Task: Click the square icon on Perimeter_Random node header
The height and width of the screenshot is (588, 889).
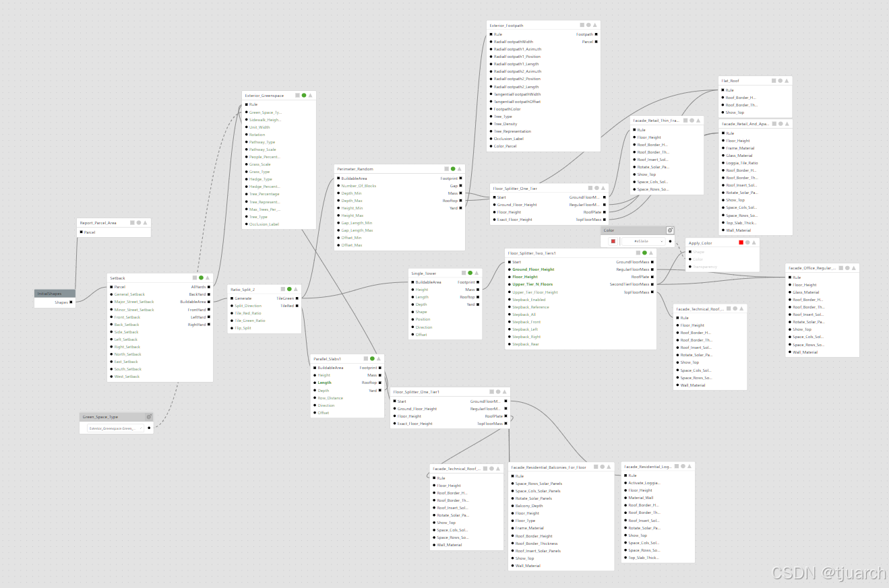Action: [447, 168]
